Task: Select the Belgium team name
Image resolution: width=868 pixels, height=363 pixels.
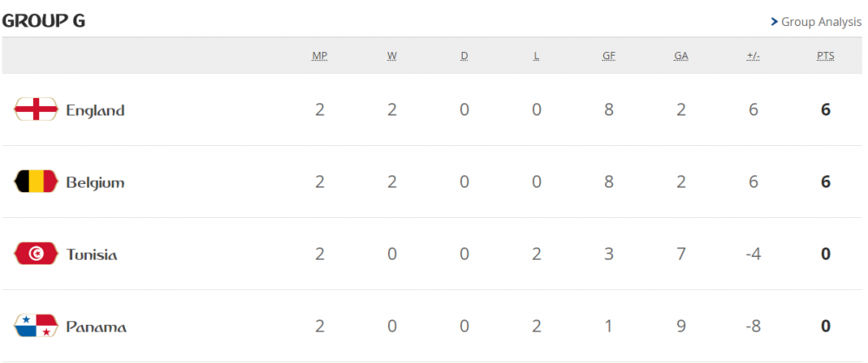Action: (x=95, y=182)
